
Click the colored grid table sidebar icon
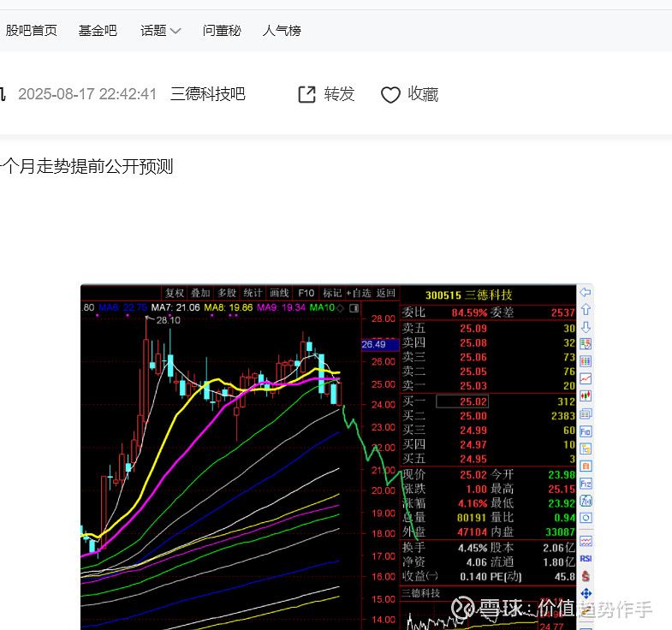586,361
